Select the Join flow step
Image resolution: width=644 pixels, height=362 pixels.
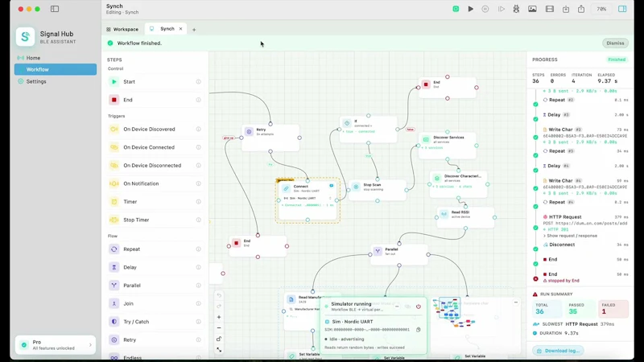pos(155,303)
